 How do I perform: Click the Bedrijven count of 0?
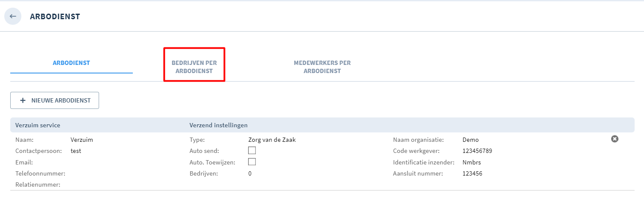click(250, 173)
